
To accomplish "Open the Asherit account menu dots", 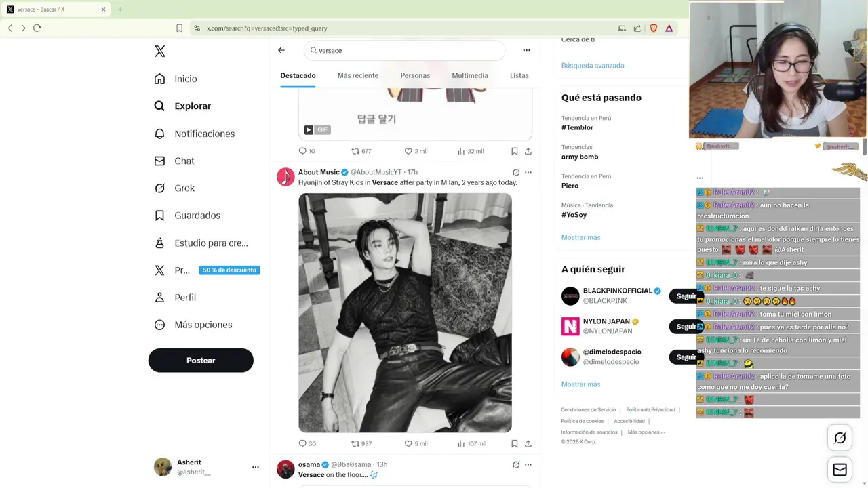I will click(x=255, y=467).
